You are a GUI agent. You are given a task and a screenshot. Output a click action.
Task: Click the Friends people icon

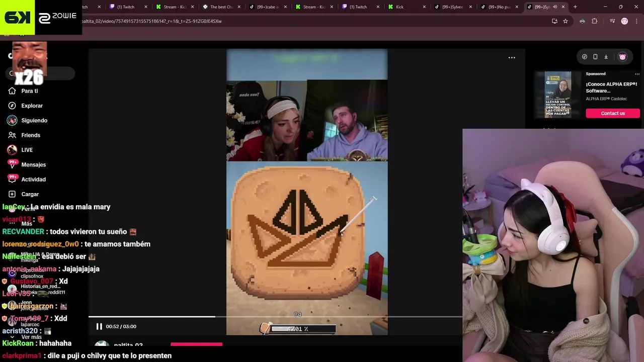tap(12, 135)
